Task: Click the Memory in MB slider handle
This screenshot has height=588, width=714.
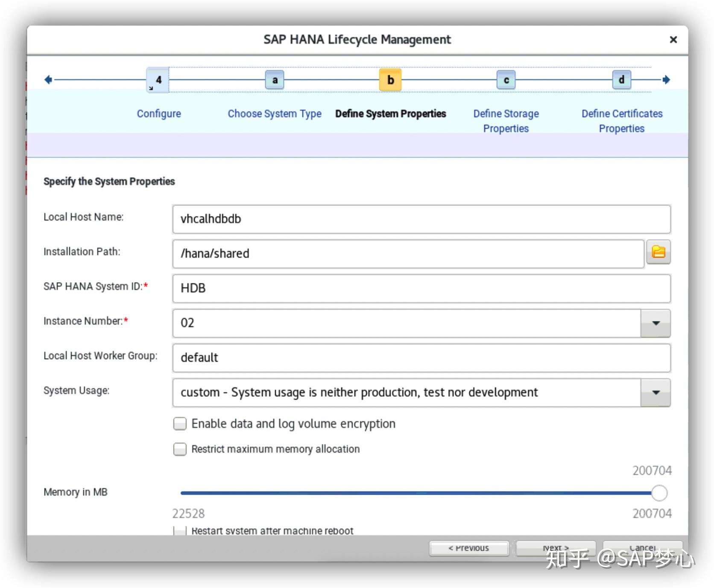Action: (659, 493)
